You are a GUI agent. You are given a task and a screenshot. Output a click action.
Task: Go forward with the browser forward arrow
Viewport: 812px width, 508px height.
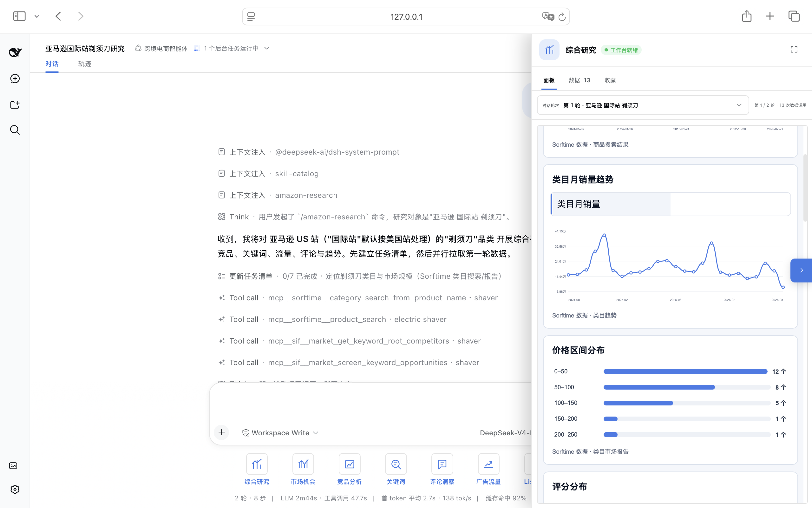[81, 16]
